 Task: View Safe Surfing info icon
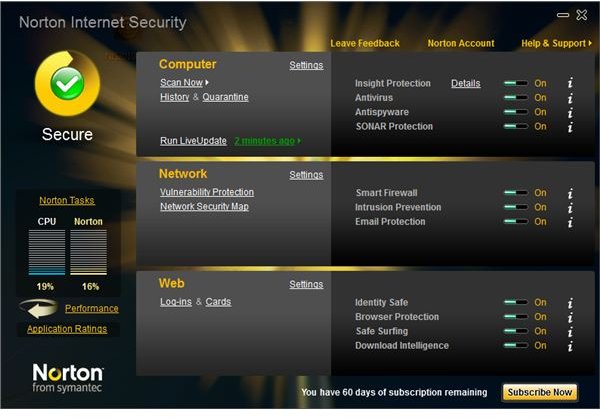570,332
